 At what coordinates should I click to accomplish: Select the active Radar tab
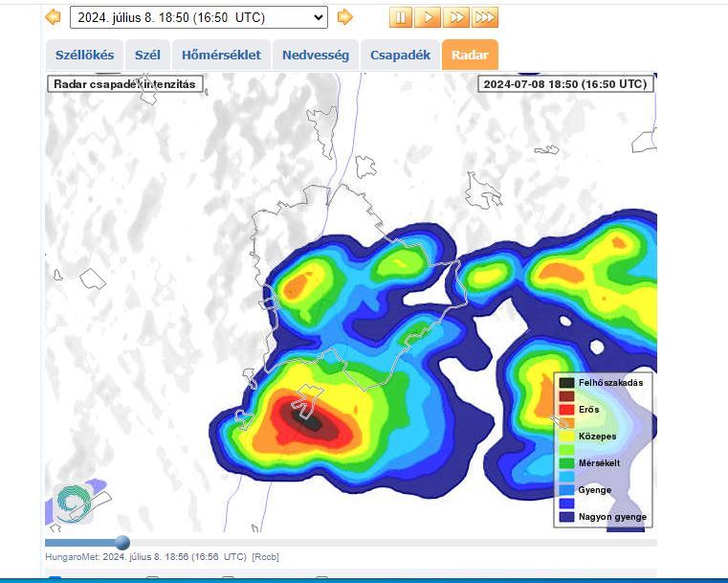click(470, 56)
